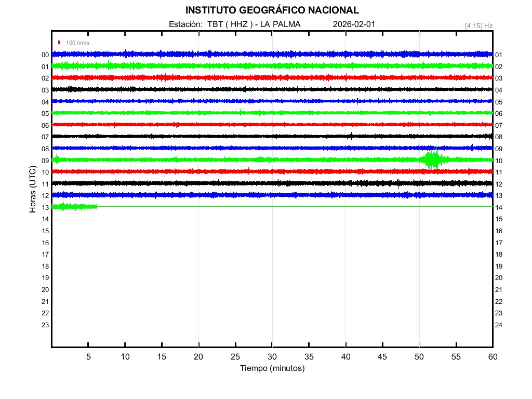The image size is (532, 399).
Task: Click the left-side 13 hour label
Action: click(x=45, y=208)
